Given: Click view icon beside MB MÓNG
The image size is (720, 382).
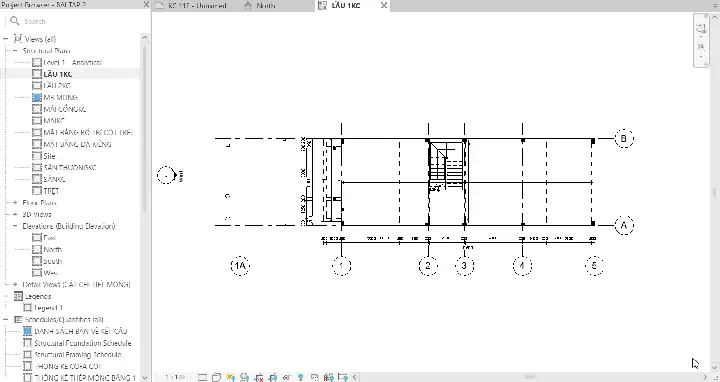Looking at the screenshot, I should (37, 97).
